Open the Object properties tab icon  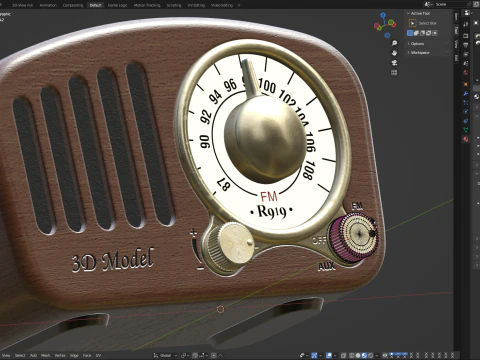[466, 84]
